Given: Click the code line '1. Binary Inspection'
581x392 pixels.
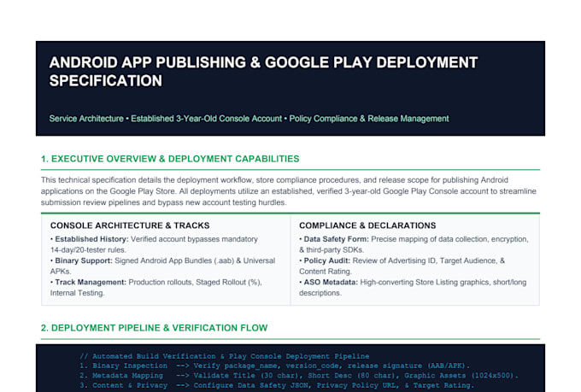Looking at the screenshot, I should (x=123, y=366).
